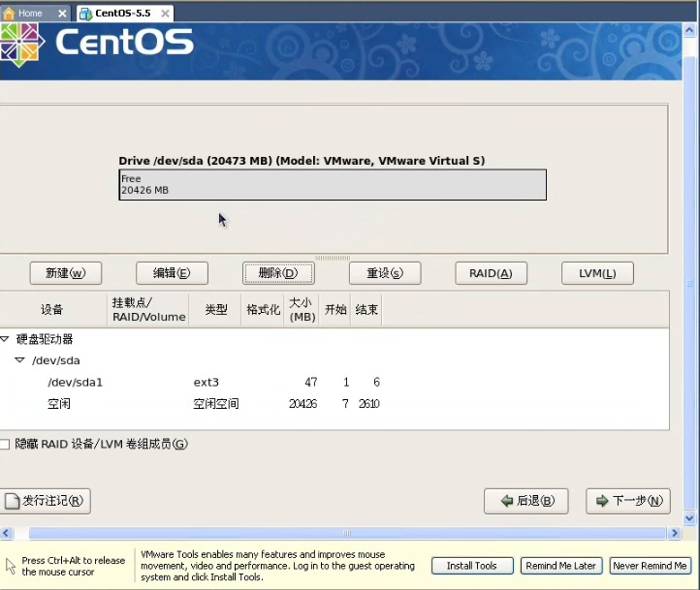Collapse the /dev/sda tree node
Image resolution: width=700 pixels, height=590 pixels.
pyautogui.click(x=19, y=360)
